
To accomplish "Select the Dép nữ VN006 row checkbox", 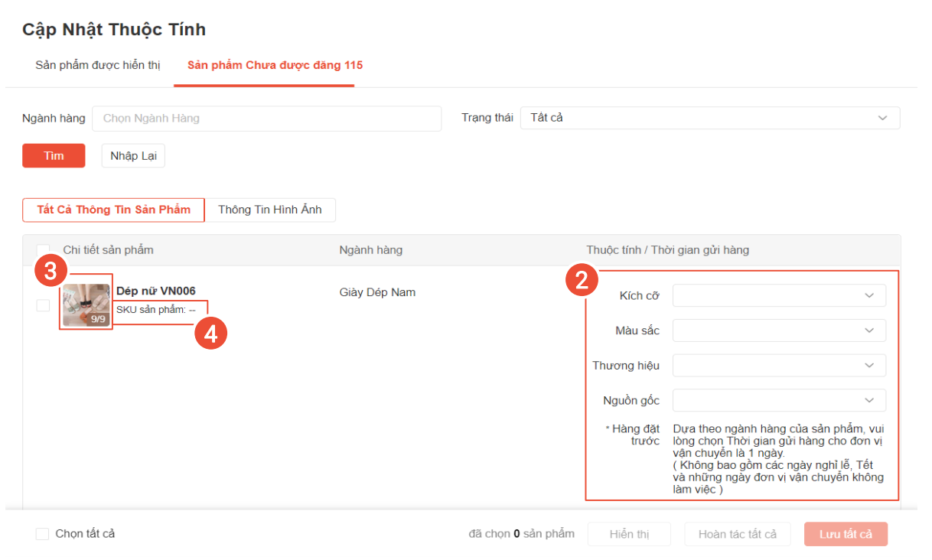I will point(43,305).
